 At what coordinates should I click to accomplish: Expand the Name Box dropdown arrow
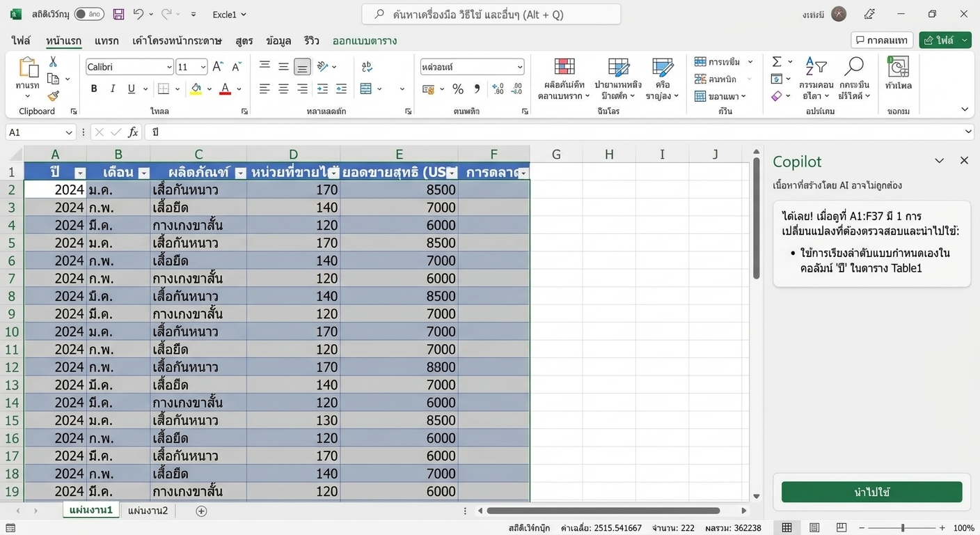point(69,132)
